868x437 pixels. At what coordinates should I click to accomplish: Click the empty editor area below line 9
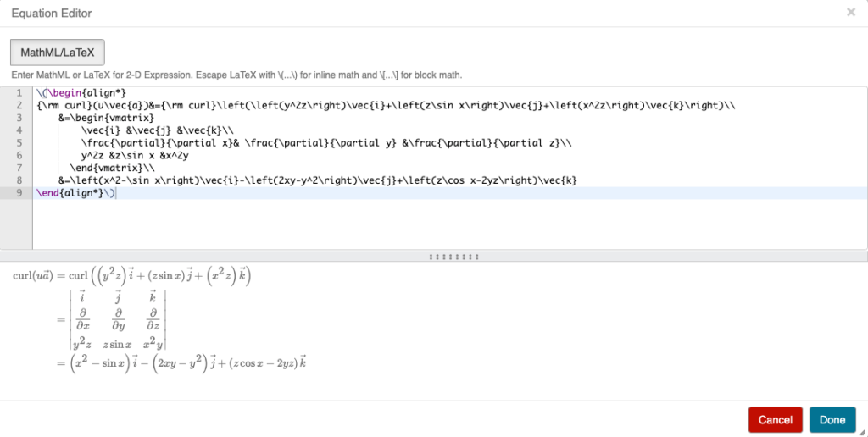point(424,224)
